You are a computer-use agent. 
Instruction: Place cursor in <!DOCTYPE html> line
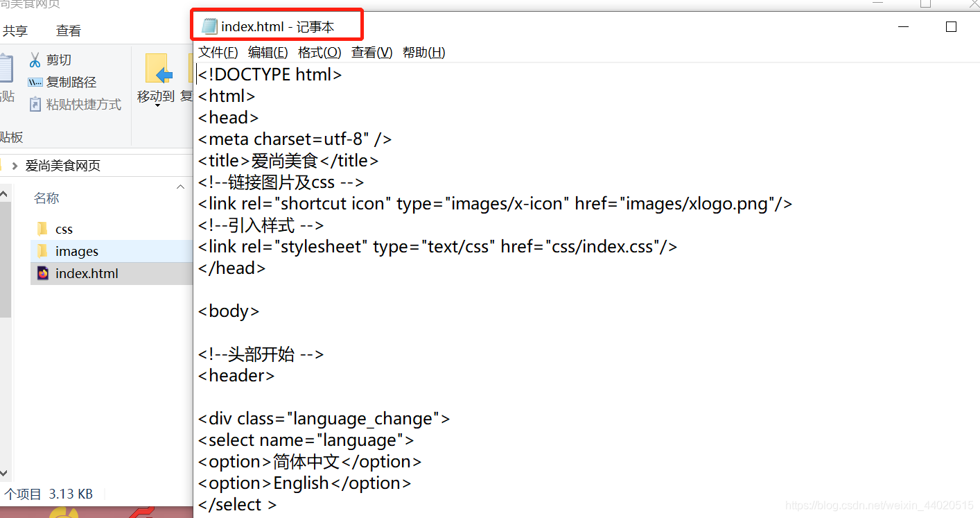click(270, 75)
